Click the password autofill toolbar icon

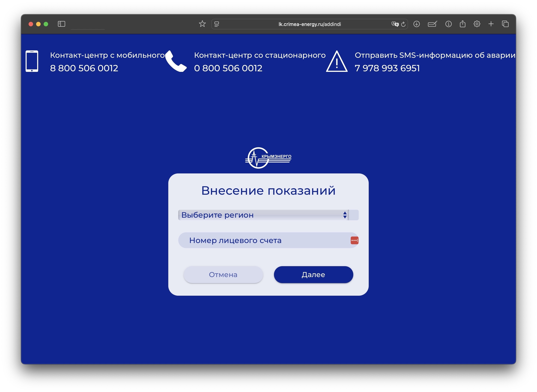click(x=432, y=24)
